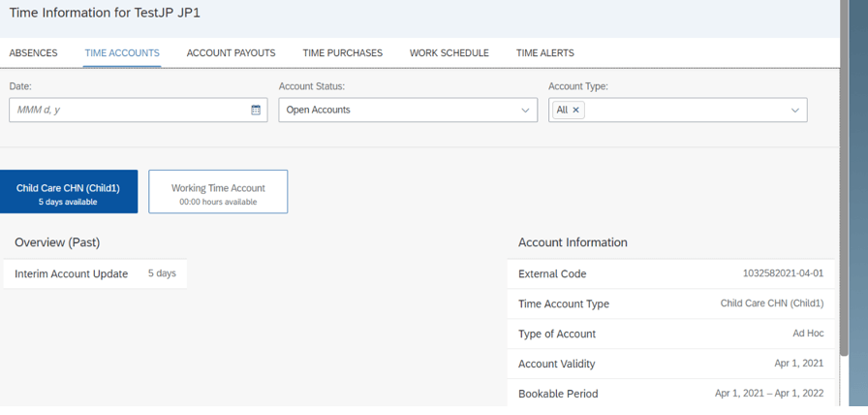Open the Time Alerts tab

pyautogui.click(x=545, y=53)
